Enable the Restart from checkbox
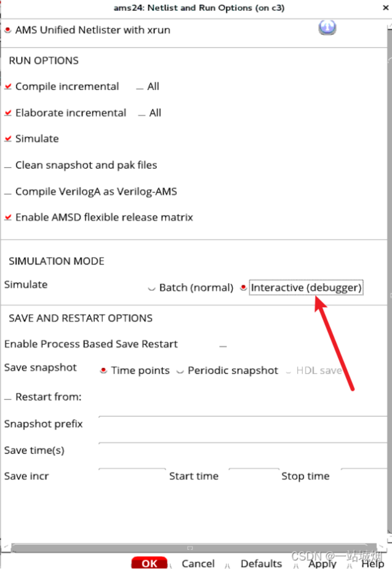Image resolution: width=392 pixels, height=569 pixels. click(8, 398)
